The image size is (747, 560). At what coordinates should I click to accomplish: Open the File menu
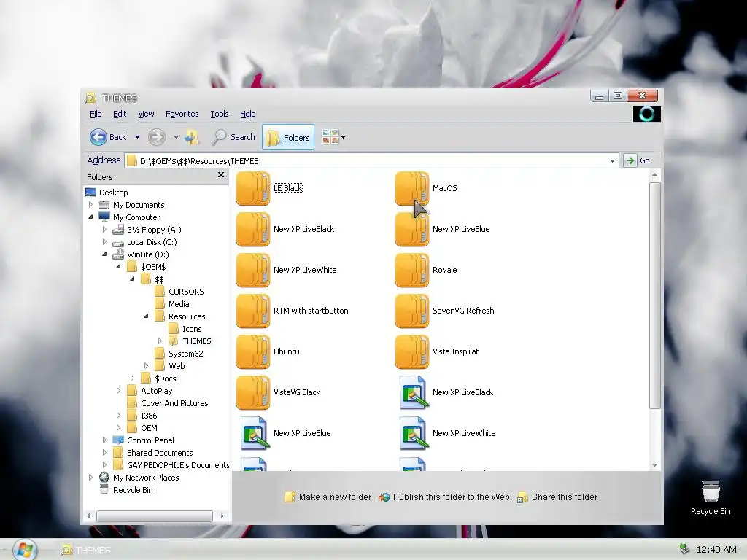[96, 114]
